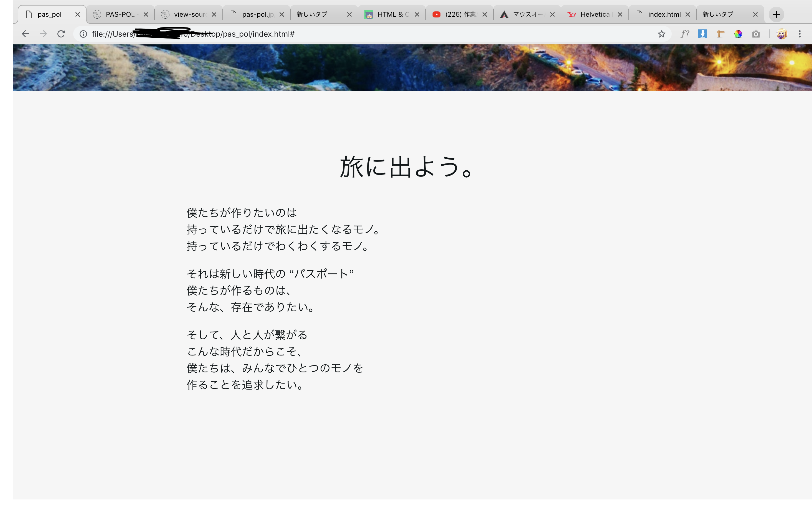Image resolution: width=812 pixels, height=515 pixels.
Task: Open a new tab with the plus button
Action: [x=776, y=14]
